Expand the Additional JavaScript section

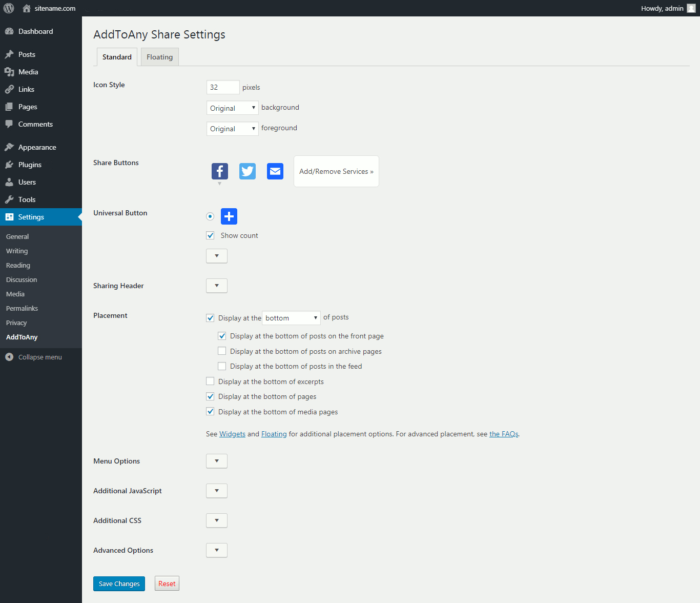(x=217, y=491)
